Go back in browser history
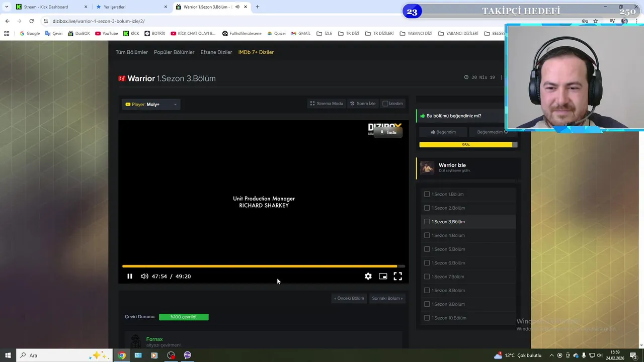This screenshot has width=644, height=362. [7, 21]
